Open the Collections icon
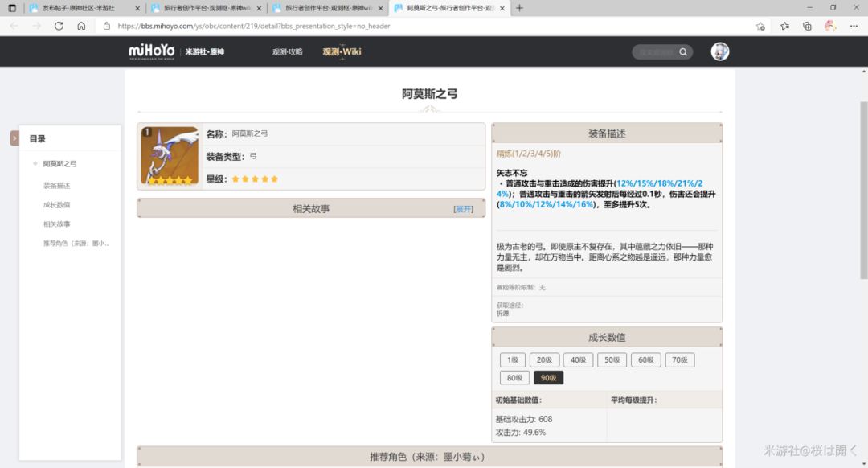The height and width of the screenshot is (468, 868). pos(807,26)
